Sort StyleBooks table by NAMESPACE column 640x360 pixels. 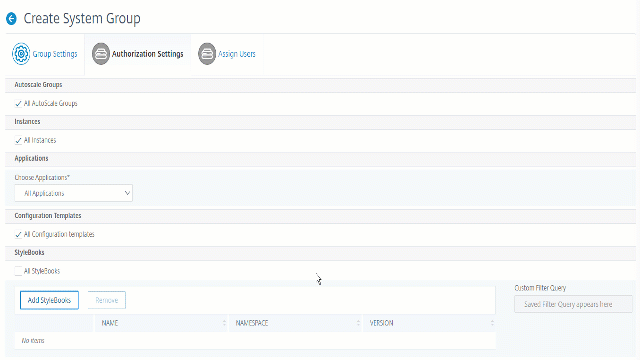(296, 323)
